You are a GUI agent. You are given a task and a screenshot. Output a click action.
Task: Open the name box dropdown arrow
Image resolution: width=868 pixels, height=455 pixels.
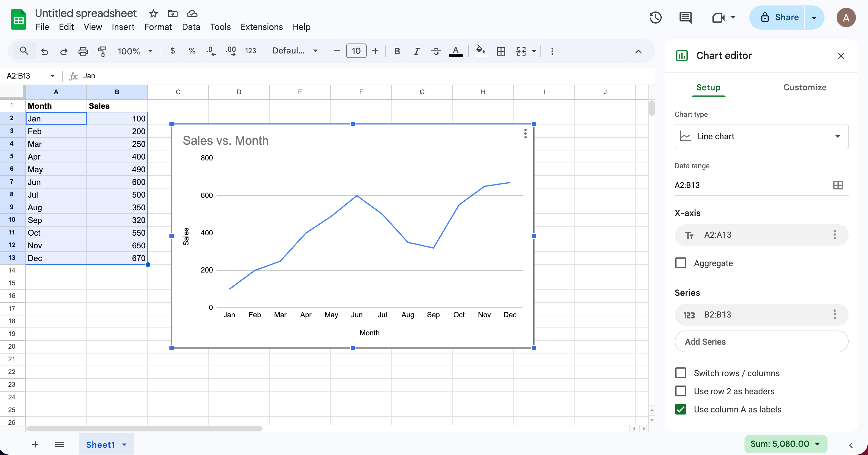point(52,76)
